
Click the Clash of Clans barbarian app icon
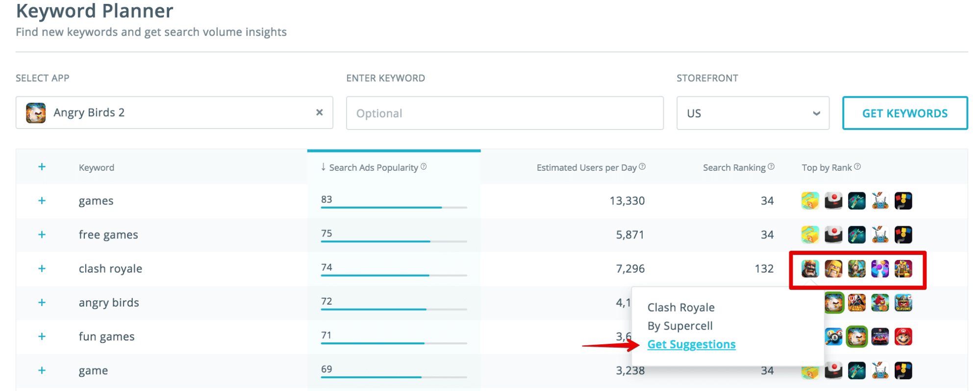(833, 268)
